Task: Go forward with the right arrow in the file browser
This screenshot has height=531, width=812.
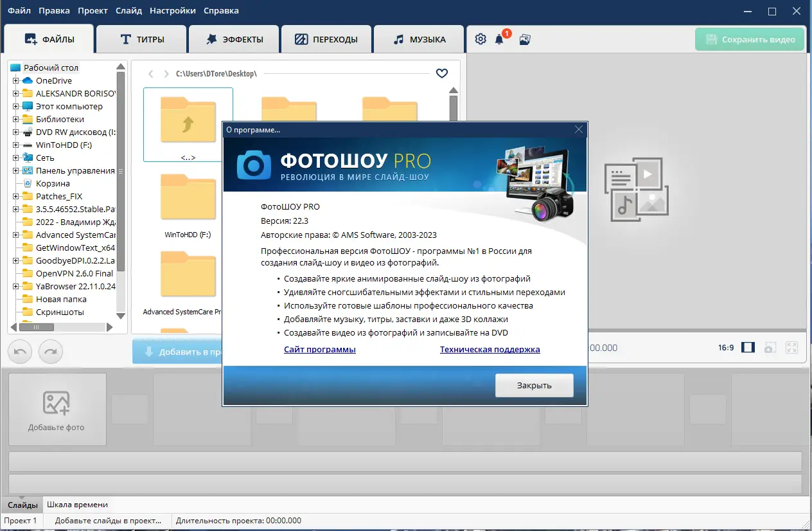Action: click(166, 73)
